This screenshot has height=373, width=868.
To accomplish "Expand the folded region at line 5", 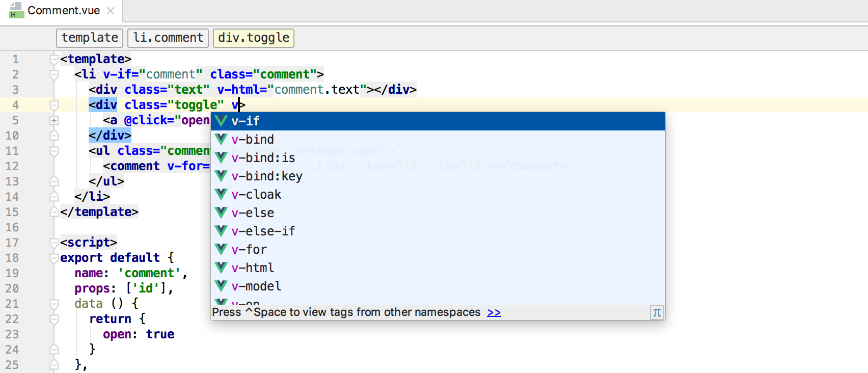I will (x=54, y=120).
